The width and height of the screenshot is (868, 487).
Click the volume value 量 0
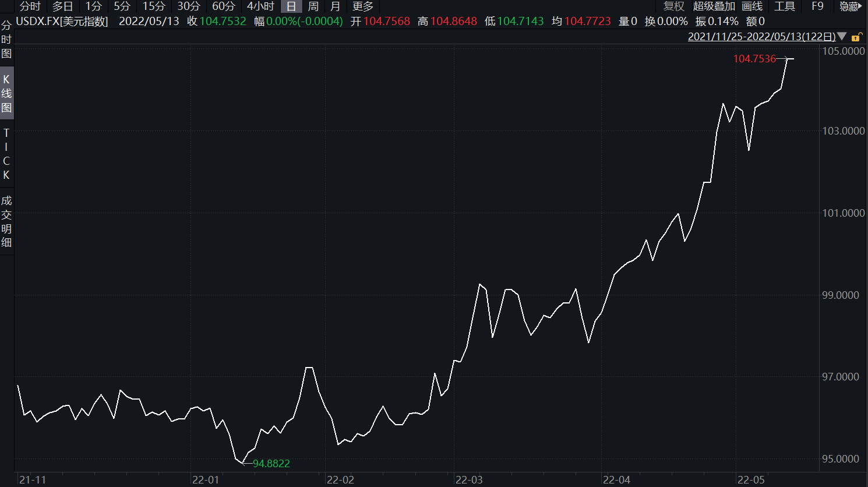tap(628, 22)
